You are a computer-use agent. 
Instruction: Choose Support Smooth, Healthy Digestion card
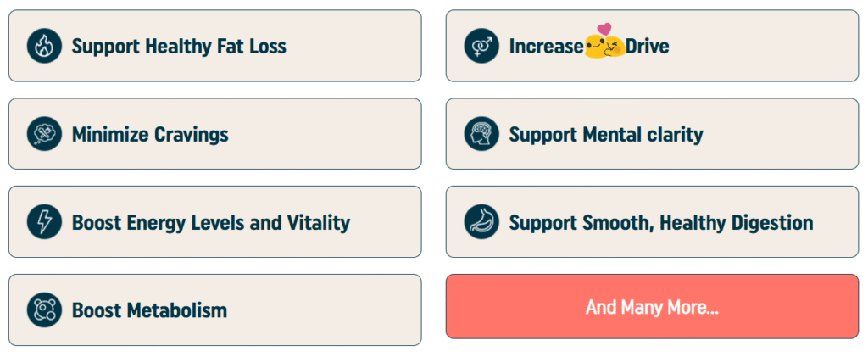[x=652, y=222]
